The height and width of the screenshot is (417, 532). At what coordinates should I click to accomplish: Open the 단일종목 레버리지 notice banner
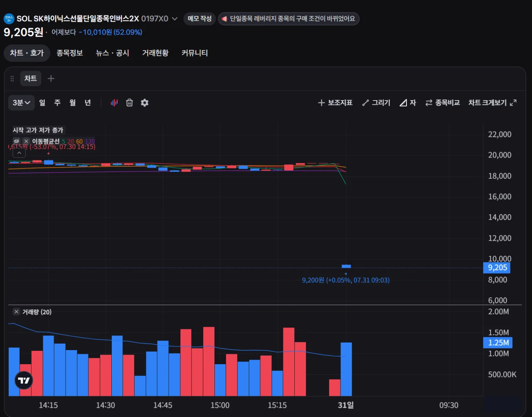(x=288, y=19)
